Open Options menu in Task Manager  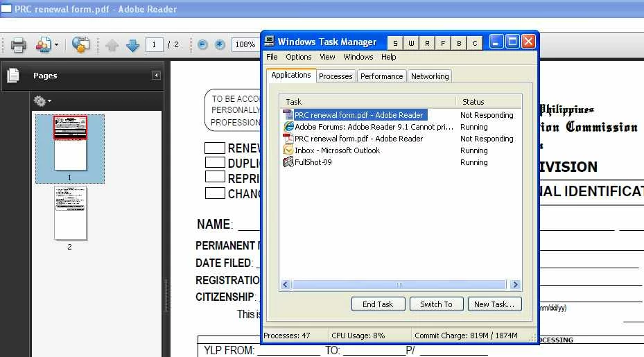(x=299, y=57)
